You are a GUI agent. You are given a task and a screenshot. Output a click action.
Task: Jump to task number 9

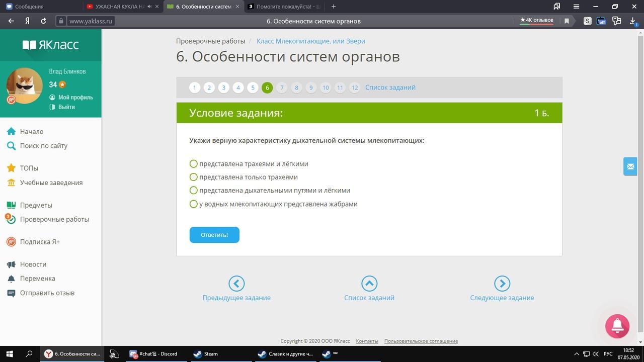pos(311,87)
